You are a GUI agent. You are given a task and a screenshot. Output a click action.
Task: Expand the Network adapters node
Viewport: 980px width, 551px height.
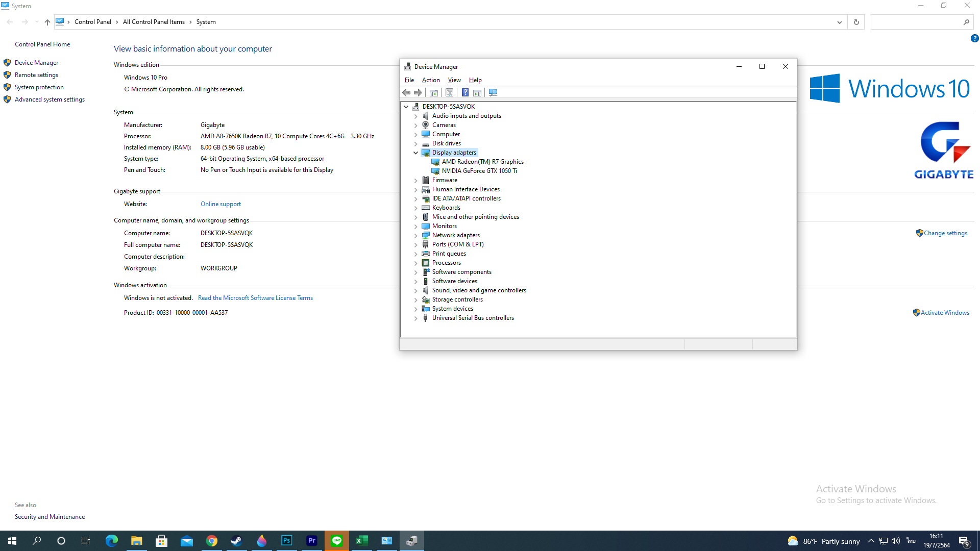(416, 235)
